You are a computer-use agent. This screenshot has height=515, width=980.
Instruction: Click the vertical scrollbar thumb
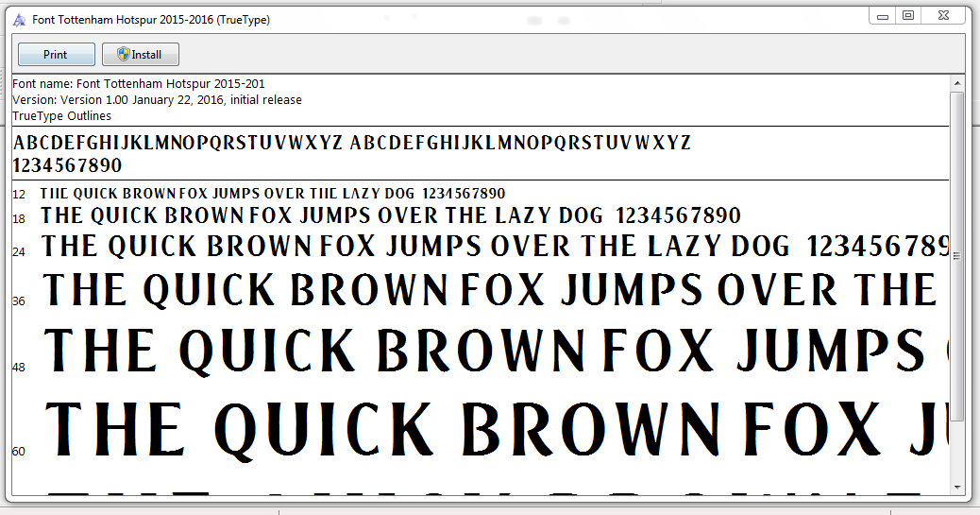[x=957, y=256]
